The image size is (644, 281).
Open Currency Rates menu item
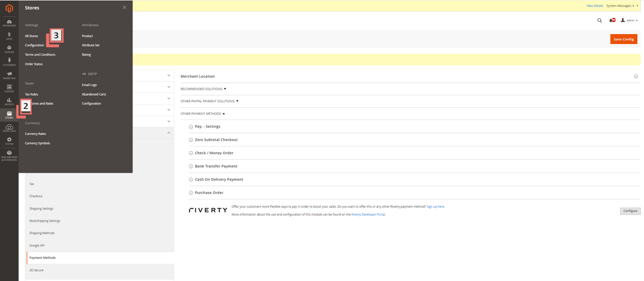pos(36,134)
